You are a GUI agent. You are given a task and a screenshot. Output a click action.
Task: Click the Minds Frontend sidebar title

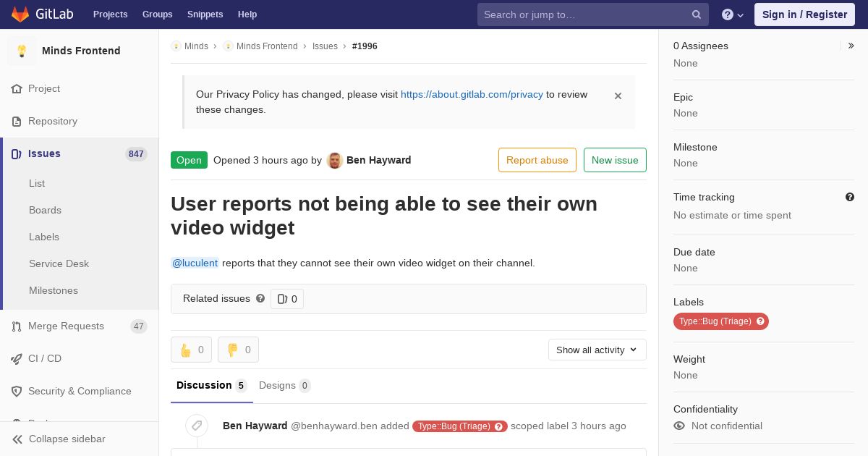81,51
